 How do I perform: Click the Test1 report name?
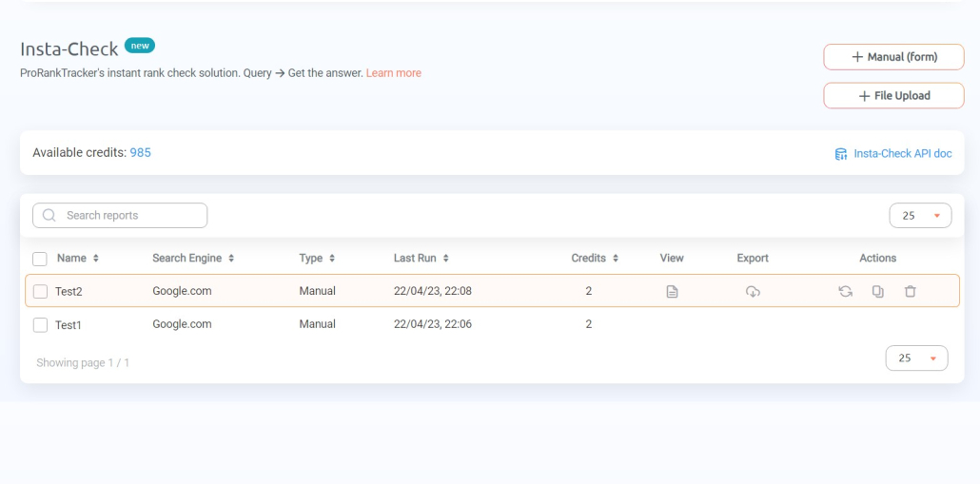(x=69, y=325)
